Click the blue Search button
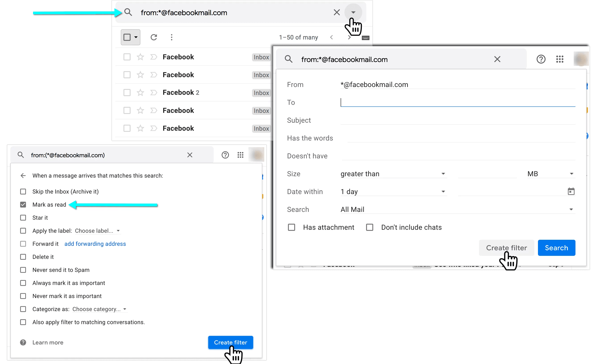 click(x=556, y=248)
